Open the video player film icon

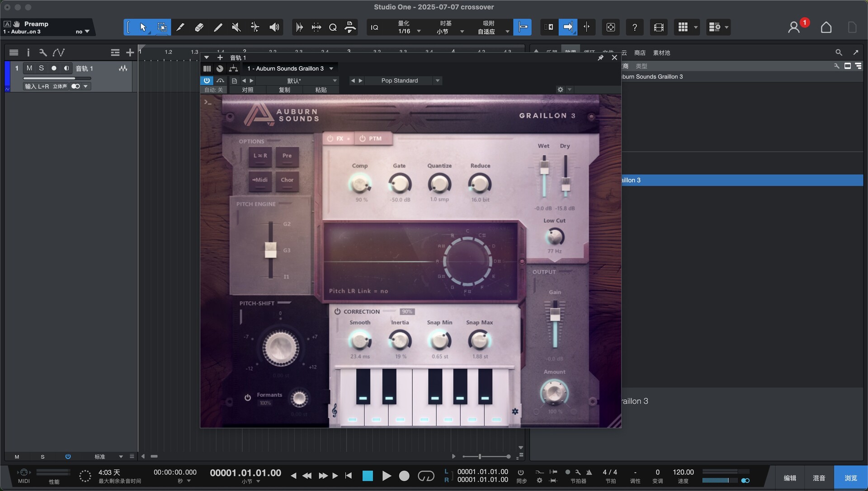(x=659, y=27)
